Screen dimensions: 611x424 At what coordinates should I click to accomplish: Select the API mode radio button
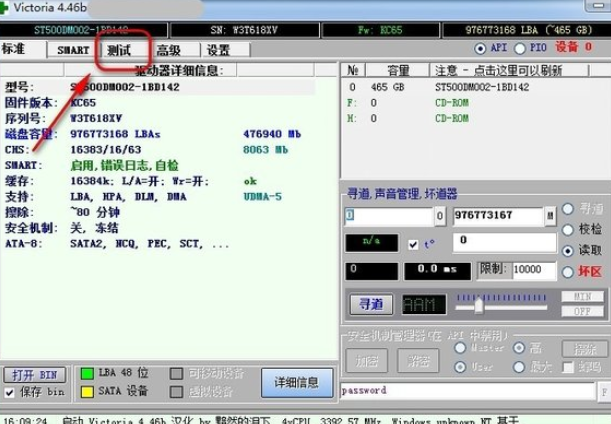tap(481, 48)
